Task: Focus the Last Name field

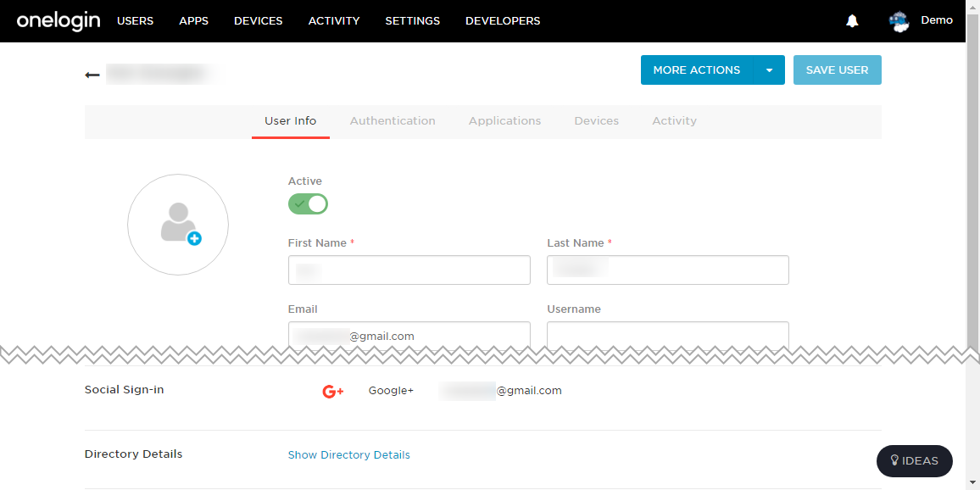Action: coord(667,270)
